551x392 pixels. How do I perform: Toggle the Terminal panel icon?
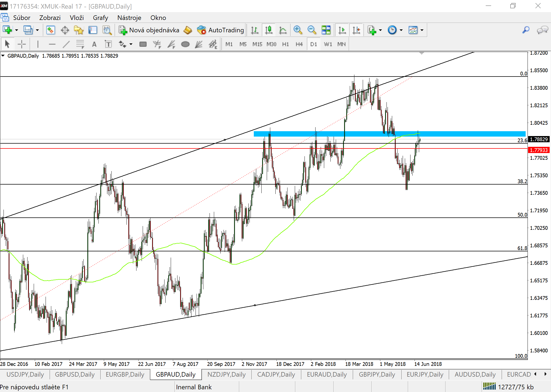tap(93, 30)
